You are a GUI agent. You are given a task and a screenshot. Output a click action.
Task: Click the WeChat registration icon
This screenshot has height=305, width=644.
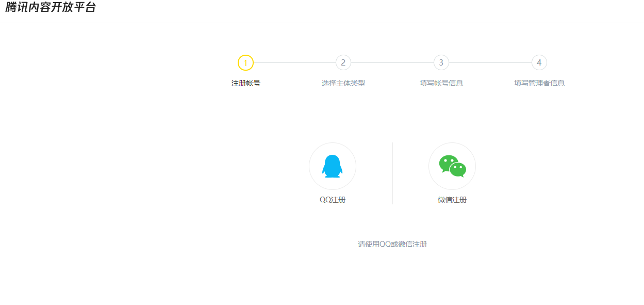coord(452,166)
